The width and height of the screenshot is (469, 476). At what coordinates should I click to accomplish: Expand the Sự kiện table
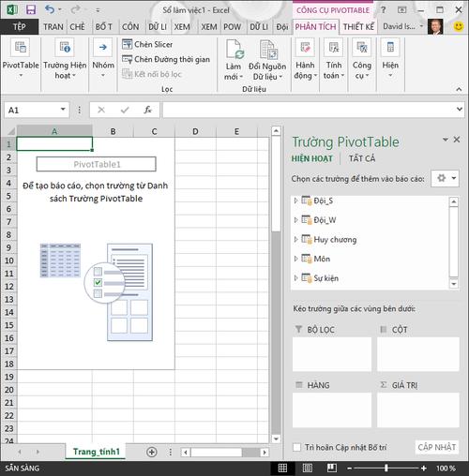tap(295, 277)
